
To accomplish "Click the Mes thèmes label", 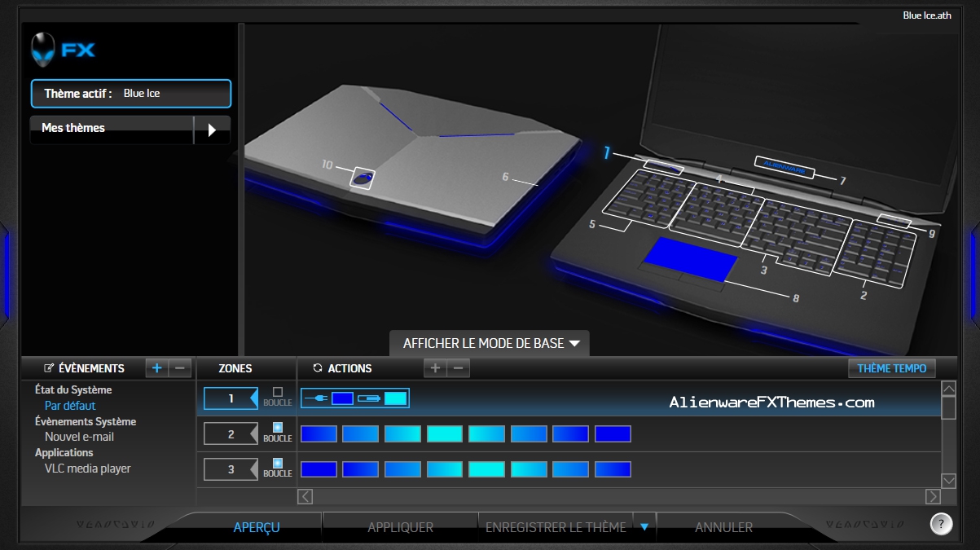I will point(73,128).
